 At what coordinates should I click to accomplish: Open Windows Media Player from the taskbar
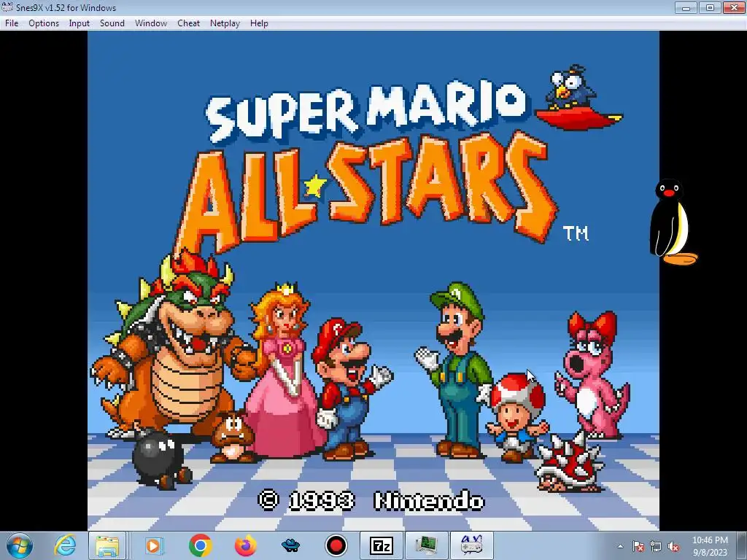(x=153, y=545)
